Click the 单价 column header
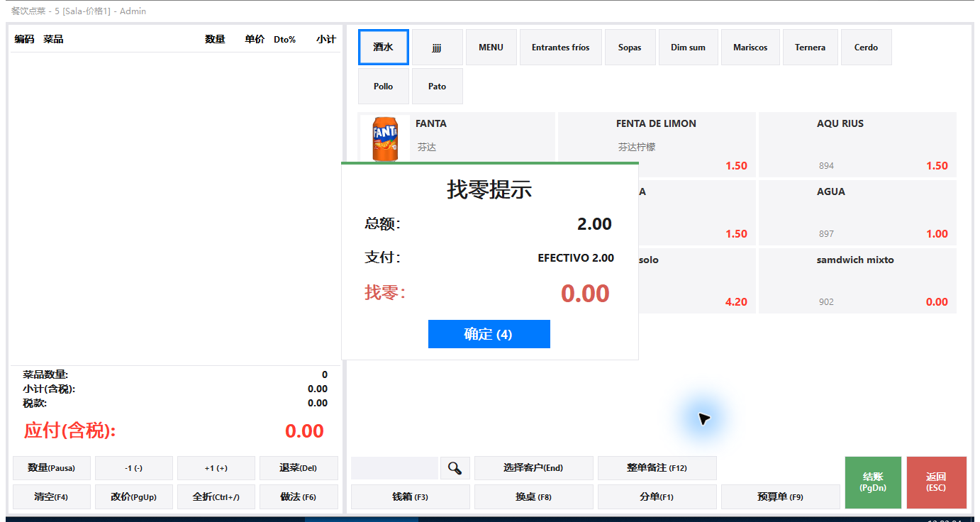This screenshot has height=522, width=980. (x=255, y=40)
